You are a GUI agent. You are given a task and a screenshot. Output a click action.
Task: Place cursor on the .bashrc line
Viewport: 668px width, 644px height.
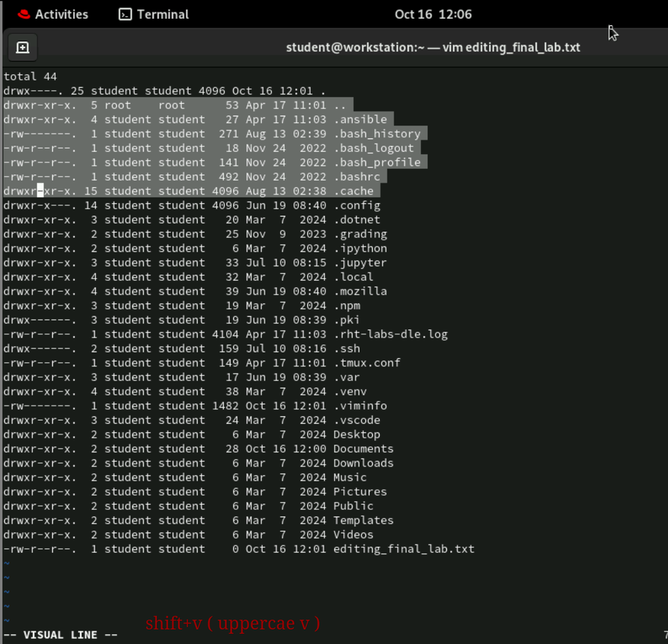[356, 177]
